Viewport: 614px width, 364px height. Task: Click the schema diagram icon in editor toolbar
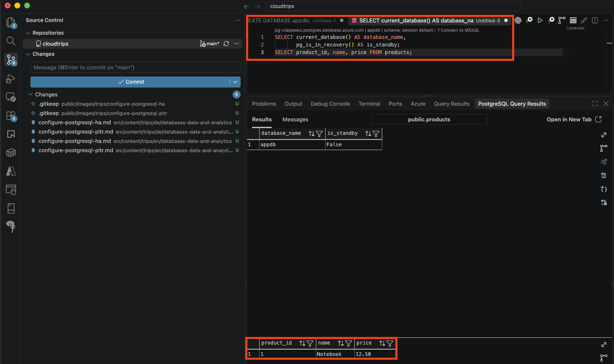tap(562, 20)
